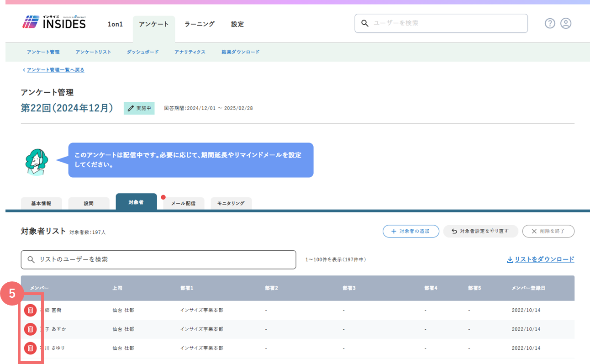This screenshot has width=590, height=364.
Task: Click the 1〜100件を表示 pagination text
Action: click(x=336, y=259)
